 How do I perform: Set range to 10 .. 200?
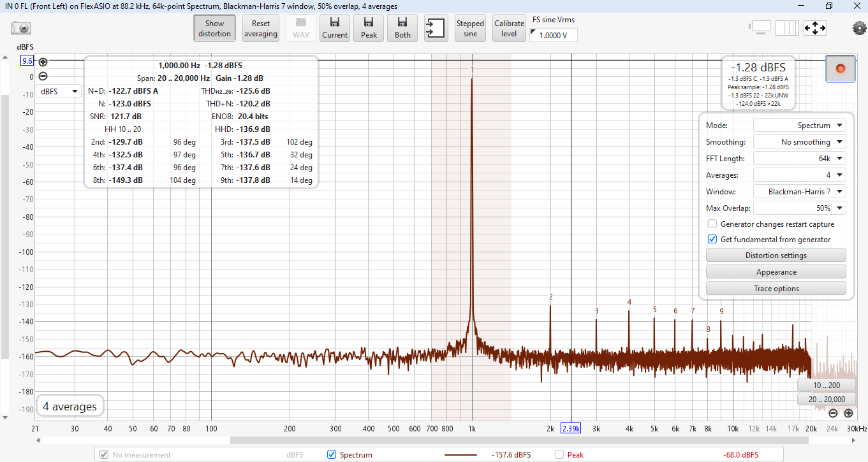coord(827,385)
